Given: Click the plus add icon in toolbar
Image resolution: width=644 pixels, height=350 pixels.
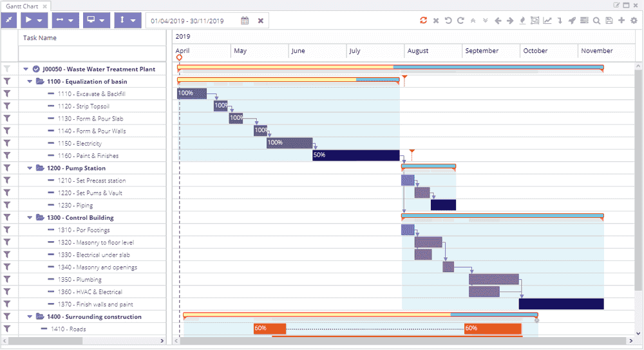Looking at the screenshot, I should (x=621, y=20).
